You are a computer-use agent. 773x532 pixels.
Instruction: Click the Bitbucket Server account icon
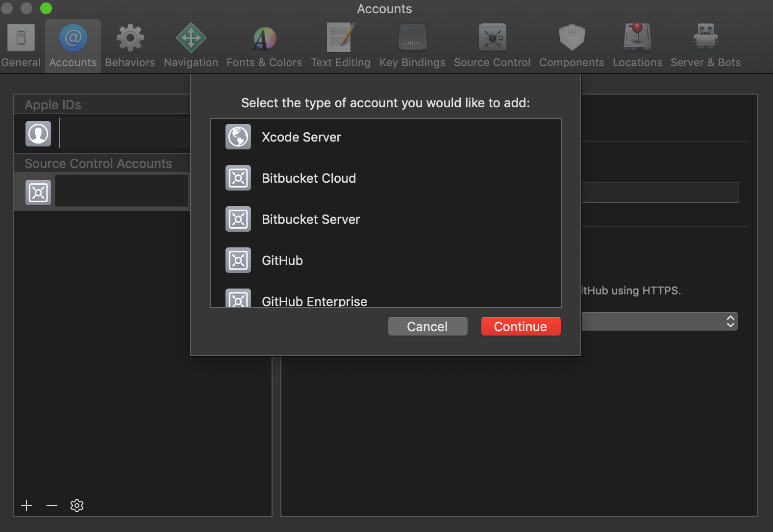(x=238, y=219)
